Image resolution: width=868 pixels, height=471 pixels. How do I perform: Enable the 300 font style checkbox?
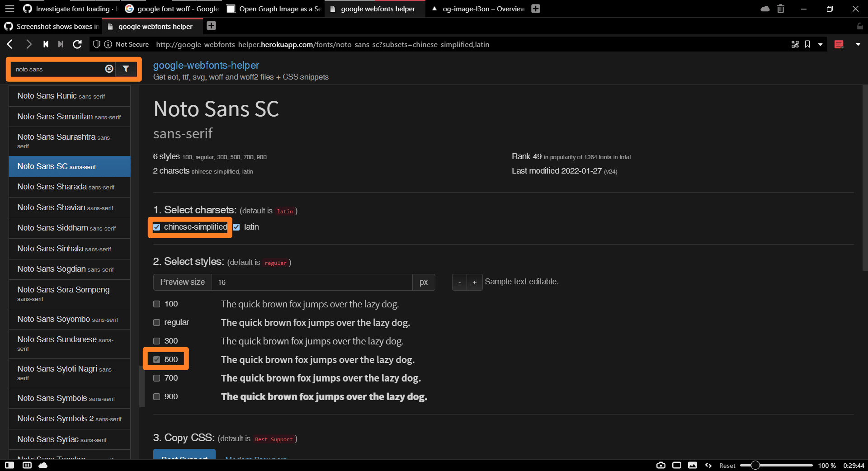tap(157, 341)
